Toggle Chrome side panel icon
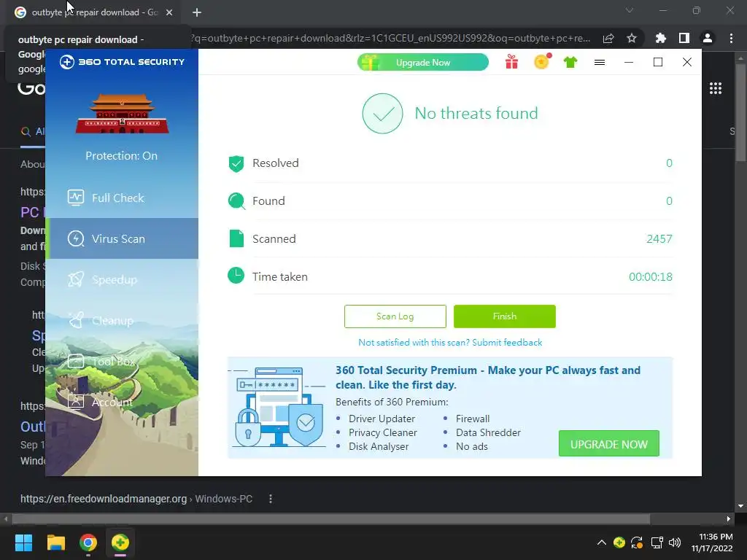747x560 pixels. (x=684, y=38)
